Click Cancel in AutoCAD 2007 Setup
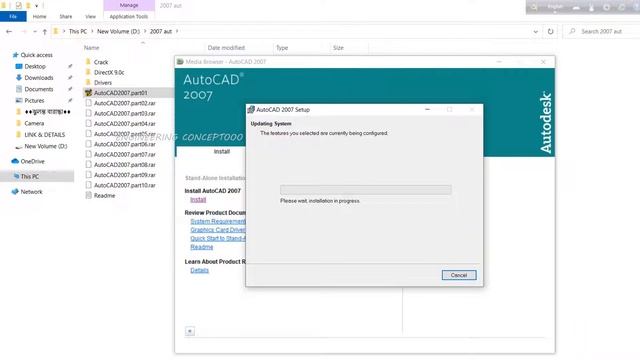Viewport: 640px width, 360px height. point(459,275)
